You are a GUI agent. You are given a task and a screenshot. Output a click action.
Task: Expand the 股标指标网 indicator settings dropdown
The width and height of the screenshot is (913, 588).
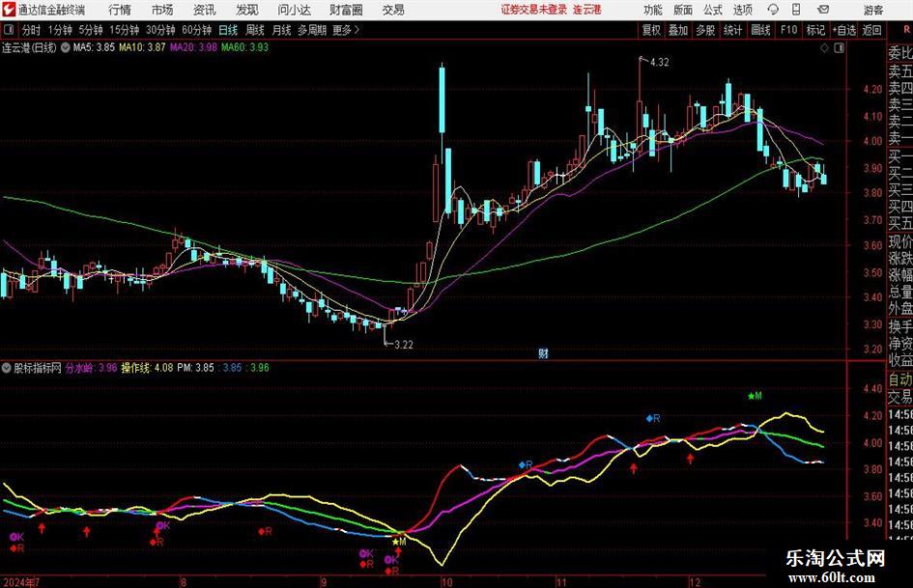tap(7, 368)
